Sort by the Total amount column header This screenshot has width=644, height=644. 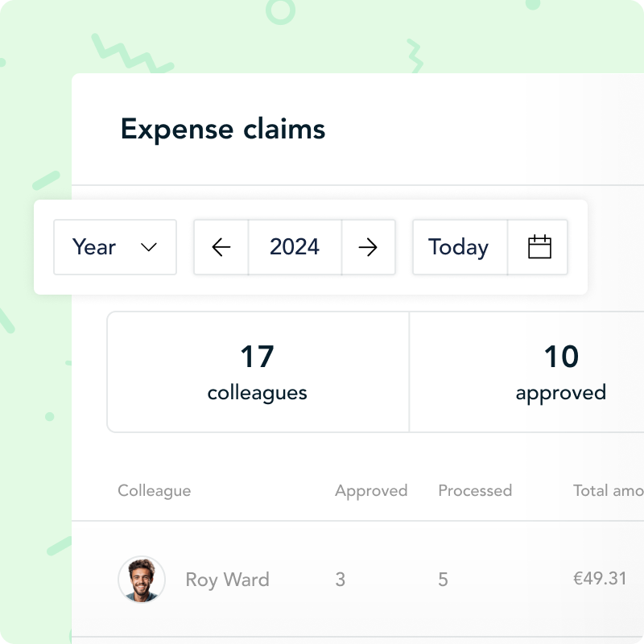(608, 490)
